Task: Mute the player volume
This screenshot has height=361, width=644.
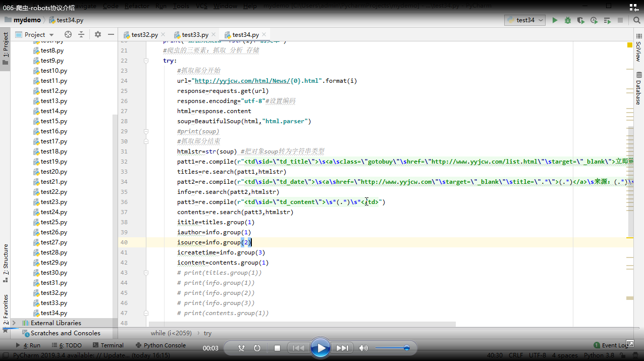Action: pyautogui.click(x=363, y=348)
